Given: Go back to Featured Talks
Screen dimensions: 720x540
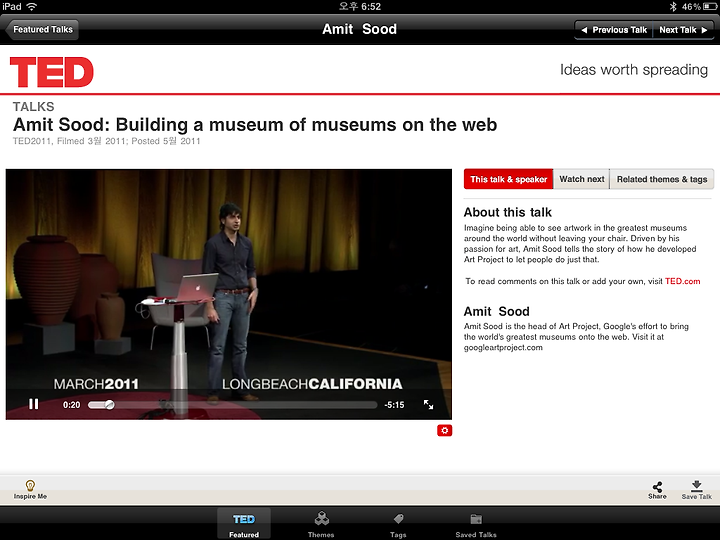Looking at the screenshot, I should [42, 29].
